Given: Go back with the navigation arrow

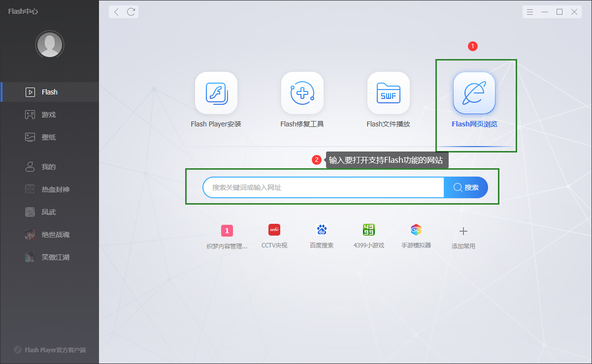Looking at the screenshot, I should pyautogui.click(x=116, y=12).
